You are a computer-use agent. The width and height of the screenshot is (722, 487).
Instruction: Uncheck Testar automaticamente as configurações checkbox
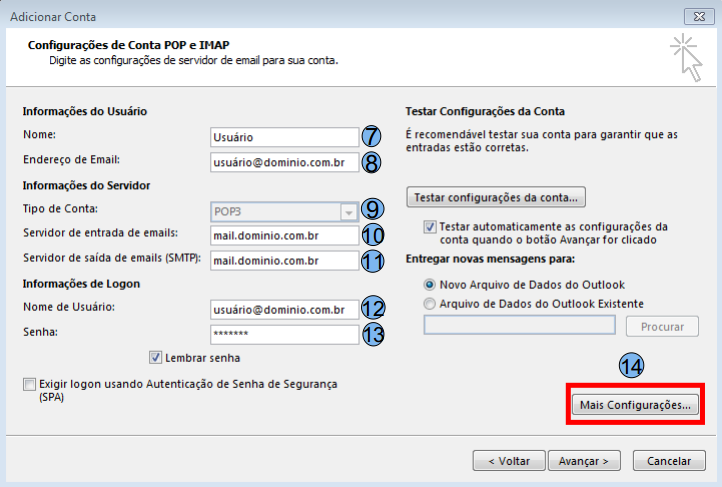(x=431, y=227)
